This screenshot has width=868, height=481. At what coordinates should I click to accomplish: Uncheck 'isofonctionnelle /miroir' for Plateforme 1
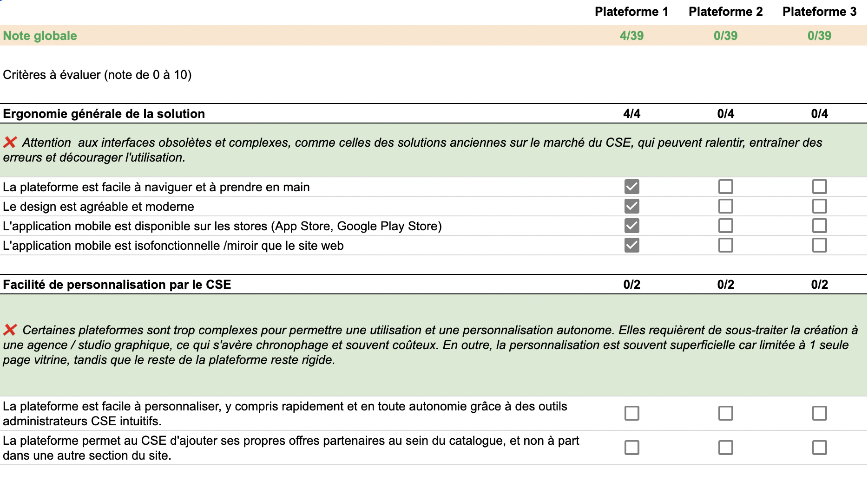coord(631,245)
